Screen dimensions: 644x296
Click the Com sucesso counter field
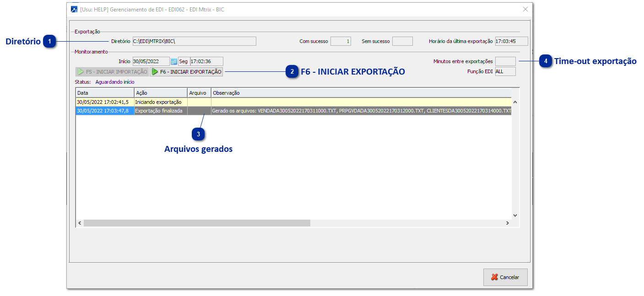(x=341, y=41)
